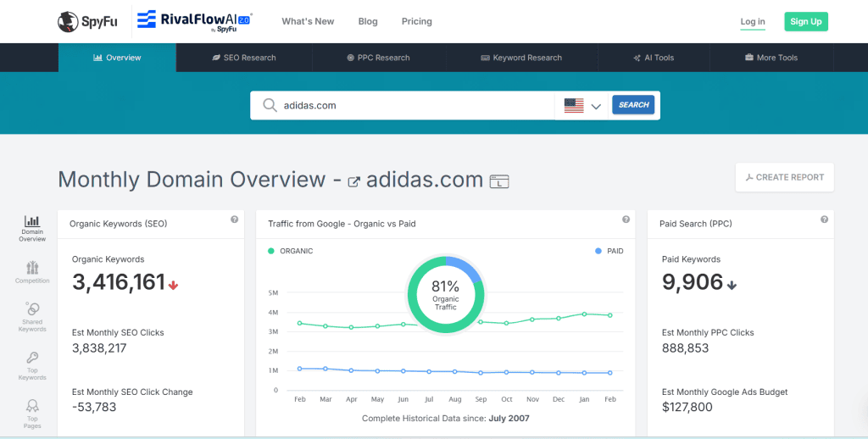Open external link icon before adidas.com
The height and width of the screenshot is (439, 868).
pyautogui.click(x=353, y=181)
